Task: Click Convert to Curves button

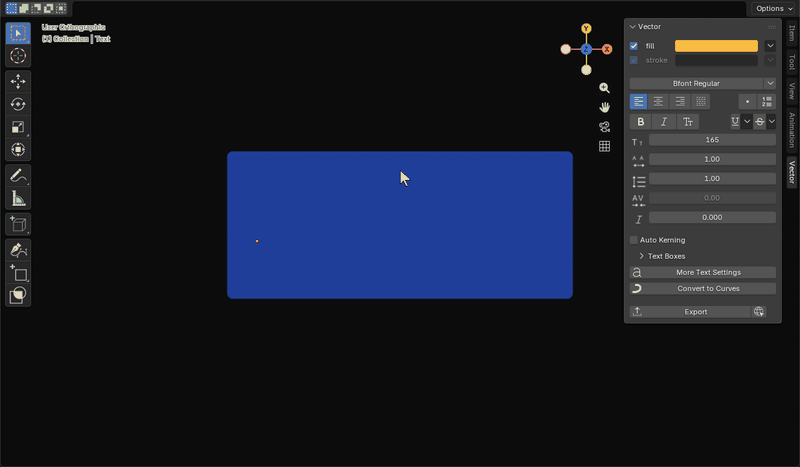Action: coord(703,289)
